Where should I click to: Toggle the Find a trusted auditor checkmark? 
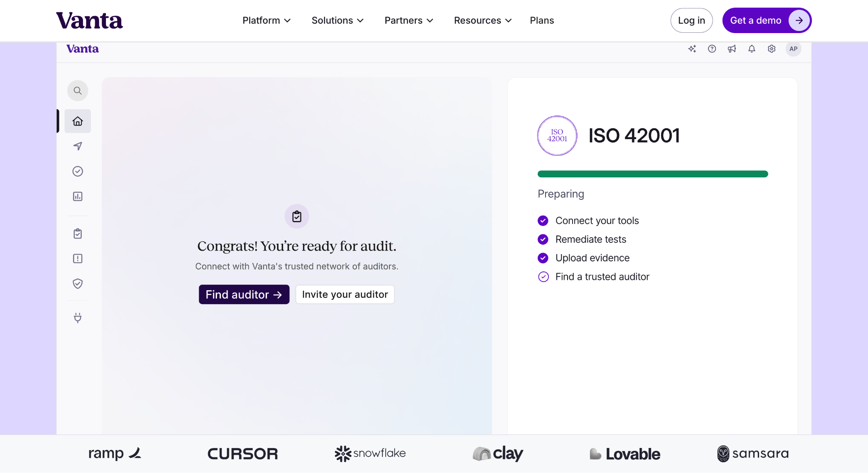pos(543,277)
